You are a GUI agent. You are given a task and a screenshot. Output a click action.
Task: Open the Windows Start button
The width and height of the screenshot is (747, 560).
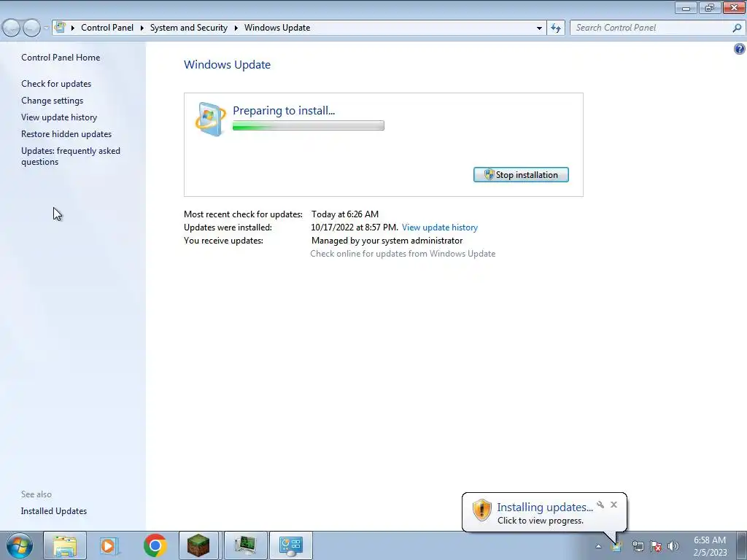(20, 545)
